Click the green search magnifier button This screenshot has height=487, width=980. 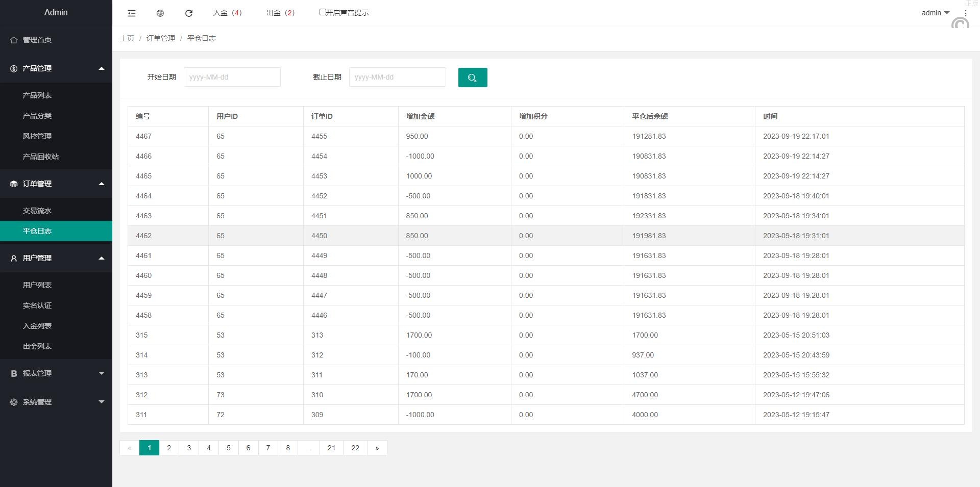(x=472, y=78)
